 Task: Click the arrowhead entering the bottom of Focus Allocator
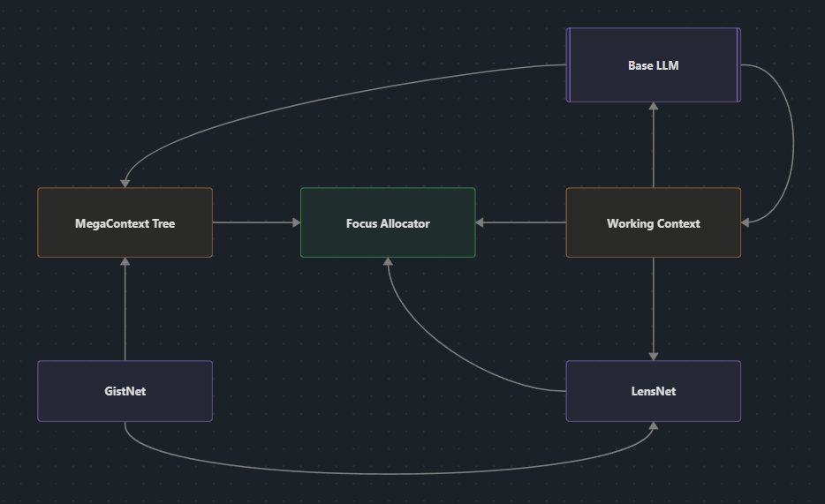click(x=388, y=263)
